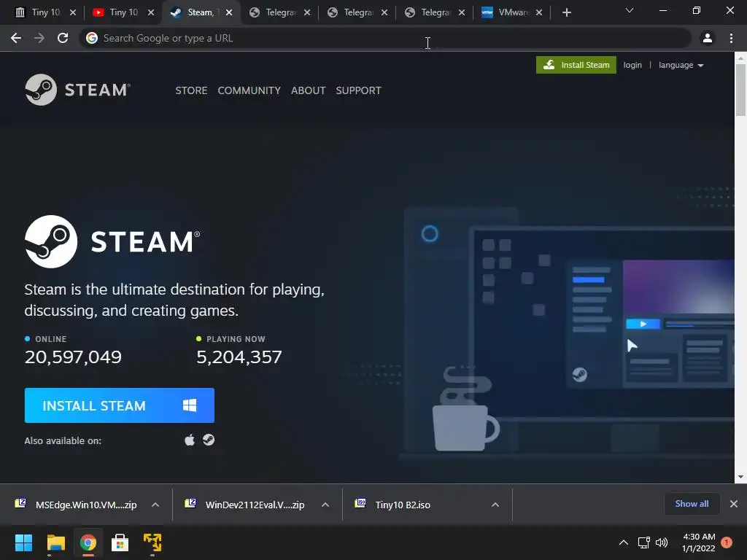Click the network tray icon
The height and width of the screenshot is (560, 747).
[x=643, y=542]
